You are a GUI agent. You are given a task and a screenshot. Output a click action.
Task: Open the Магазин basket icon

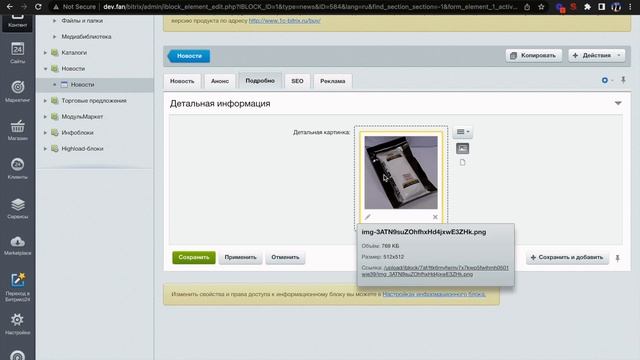pyautogui.click(x=17, y=130)
